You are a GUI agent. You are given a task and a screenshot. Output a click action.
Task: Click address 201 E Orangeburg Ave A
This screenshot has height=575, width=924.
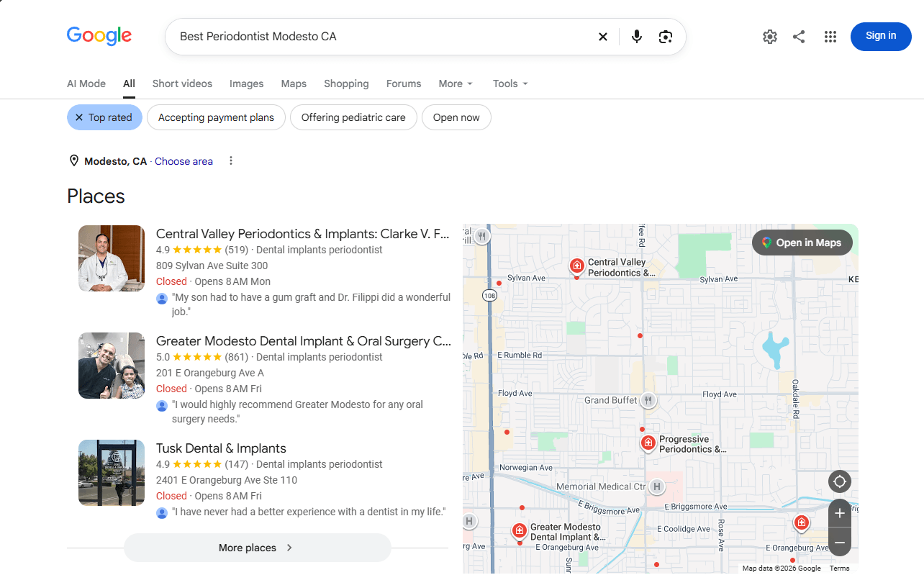click(x=210, y=373)
